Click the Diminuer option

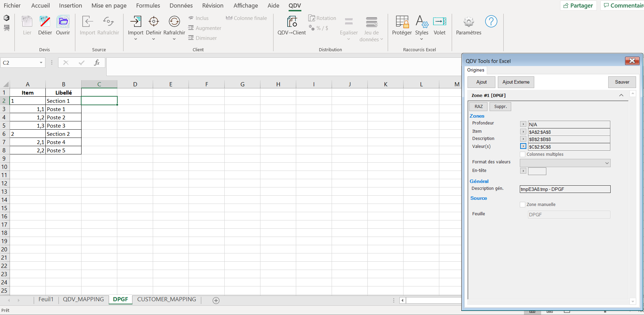[202, 38]
